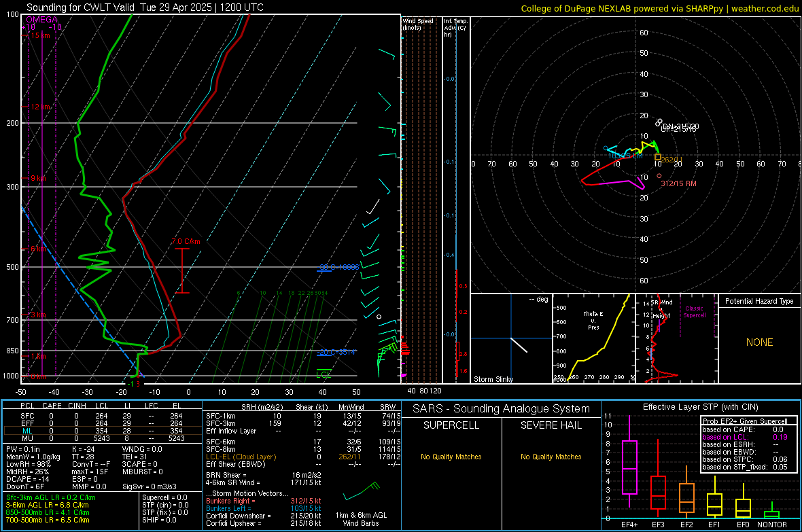Click the 3-6km AGL LR value
The image size is (802, 532).
[47, 505]
